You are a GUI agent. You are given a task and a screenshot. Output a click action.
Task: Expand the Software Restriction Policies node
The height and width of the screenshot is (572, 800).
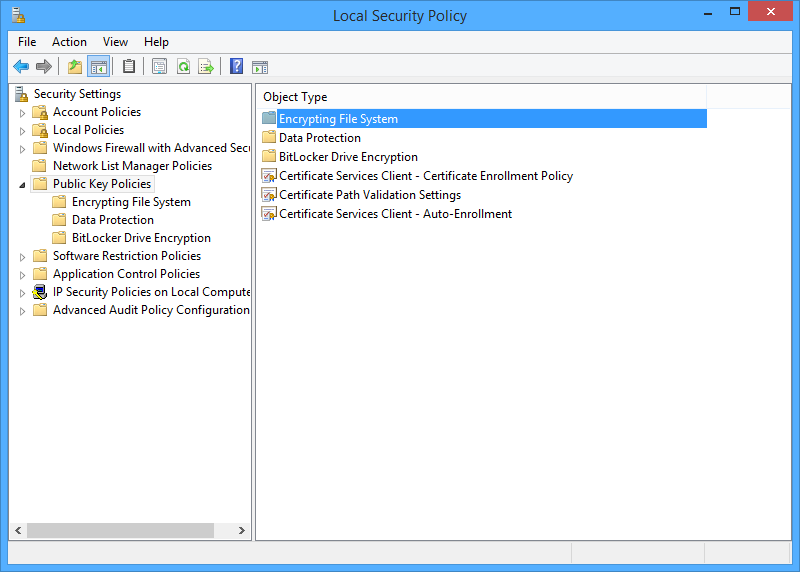(x=23, y=256)
